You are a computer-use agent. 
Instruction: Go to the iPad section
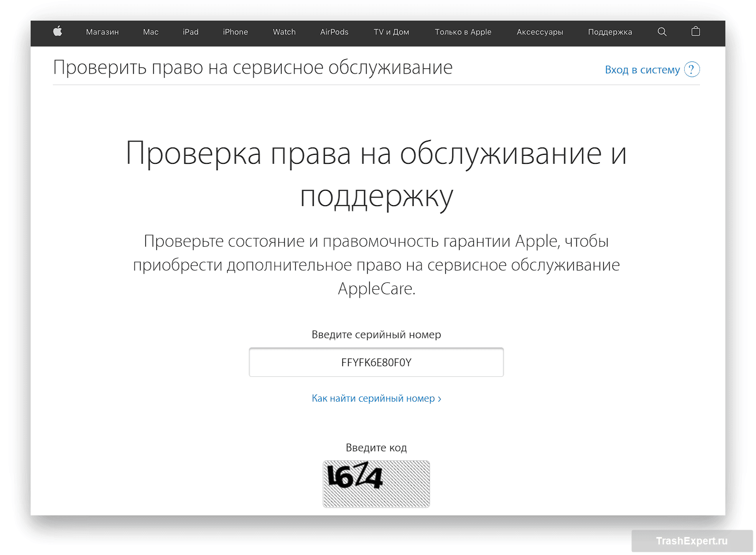click(191, 32)
